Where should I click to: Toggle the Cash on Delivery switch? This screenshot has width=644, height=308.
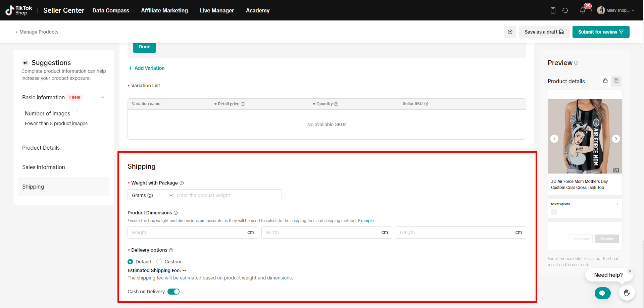coord(174,292)
